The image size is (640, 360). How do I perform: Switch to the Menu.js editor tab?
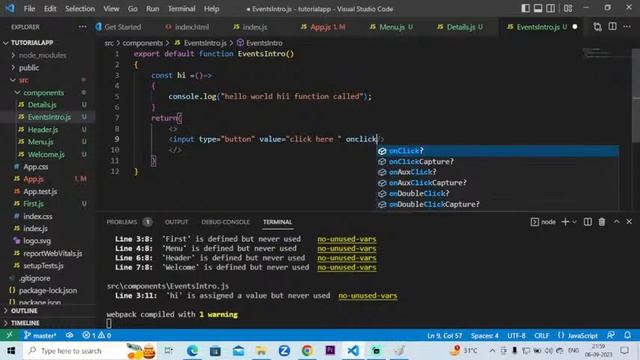point(391,27)
